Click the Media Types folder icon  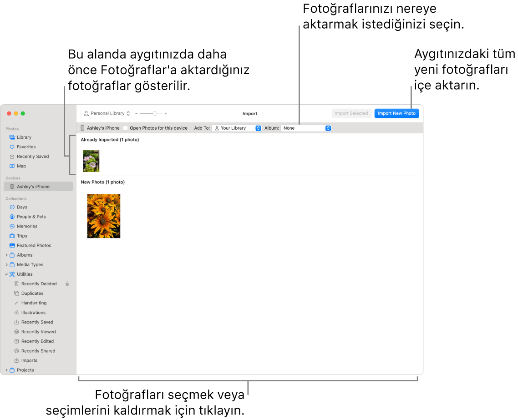[12, 265]
